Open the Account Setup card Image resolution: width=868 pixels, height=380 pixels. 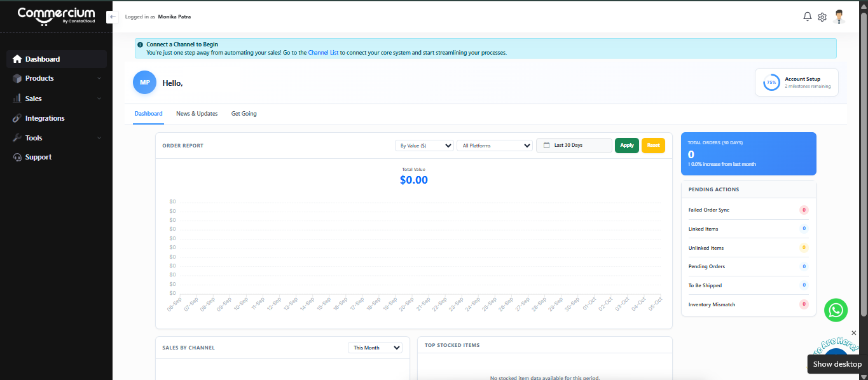click(797, 83)
